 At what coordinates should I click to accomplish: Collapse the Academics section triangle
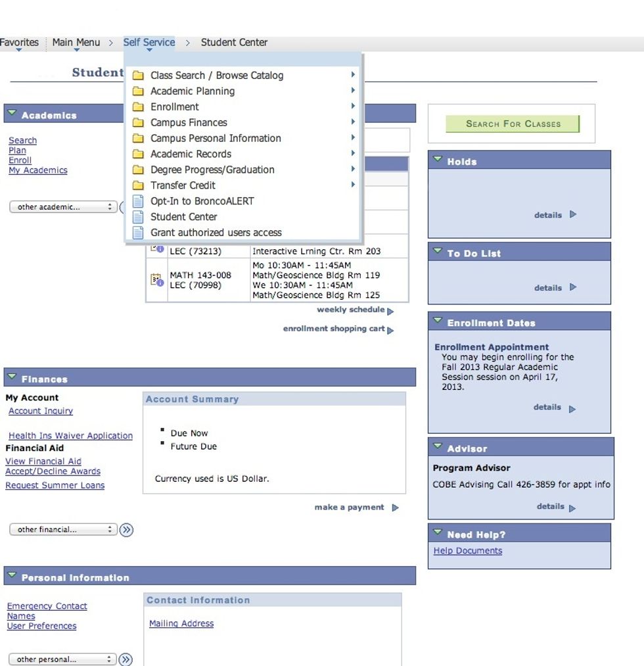12,113
